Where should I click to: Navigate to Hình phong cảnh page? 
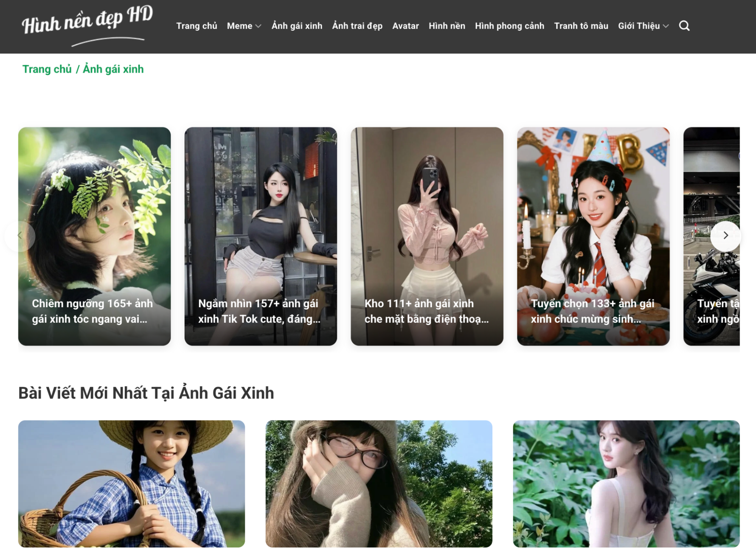coord(509,26)
